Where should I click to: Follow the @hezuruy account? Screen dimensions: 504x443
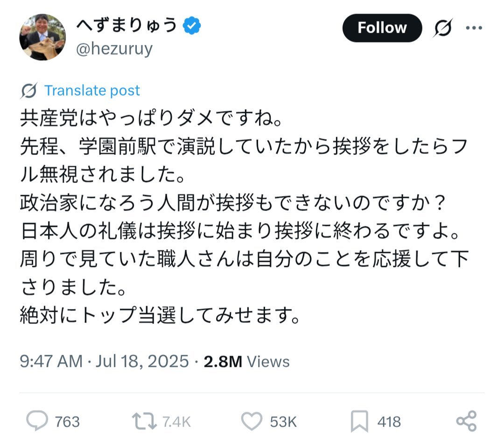tap(382, 28)
